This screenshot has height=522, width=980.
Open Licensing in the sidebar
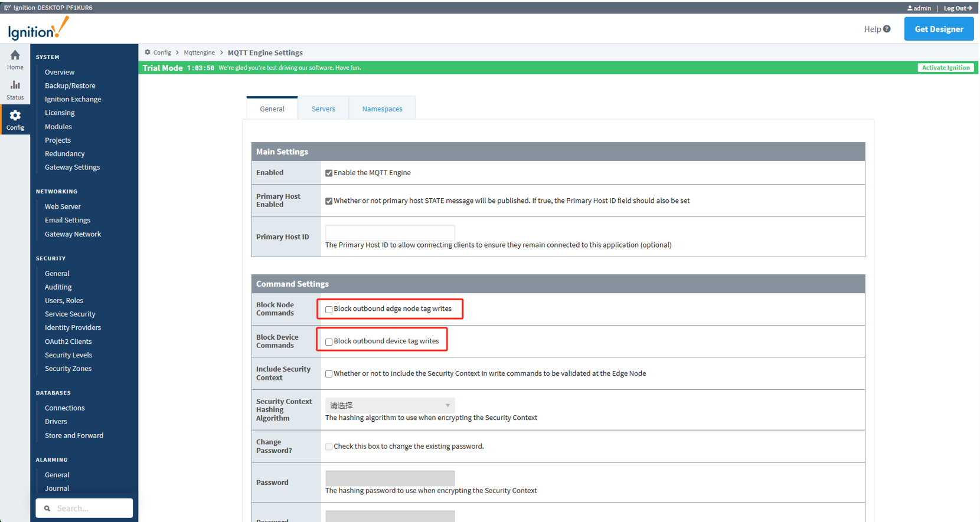click(x=60, y=113)
